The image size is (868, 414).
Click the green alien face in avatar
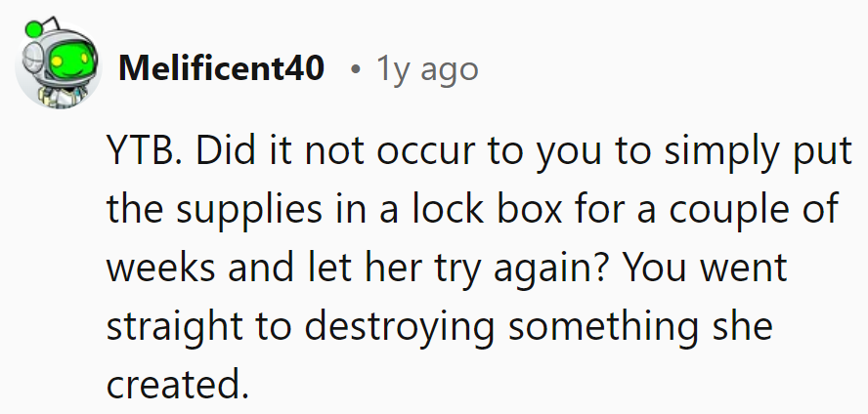pyautogui.click(x=70, y=62)
